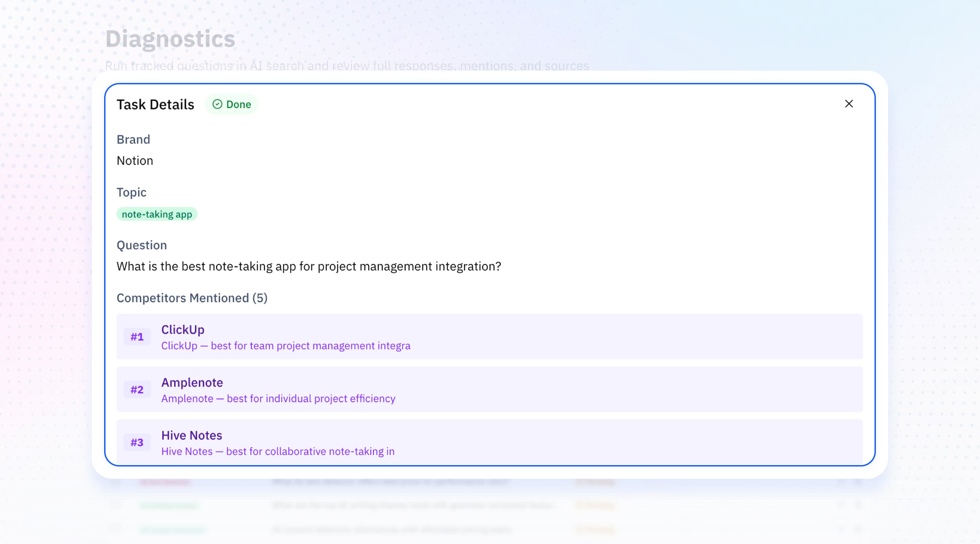Select the note-taking app topic tag
Screen dimensions: 980x544
[157, 214]
